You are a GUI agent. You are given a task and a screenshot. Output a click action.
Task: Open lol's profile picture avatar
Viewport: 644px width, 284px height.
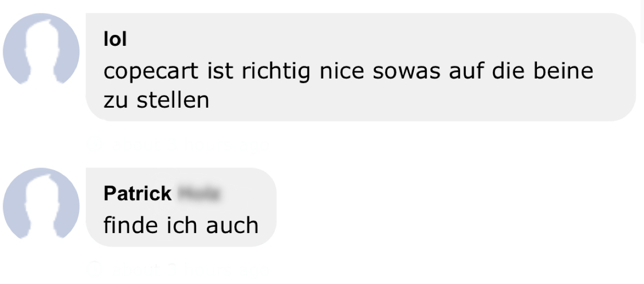[x=41, y=49]
